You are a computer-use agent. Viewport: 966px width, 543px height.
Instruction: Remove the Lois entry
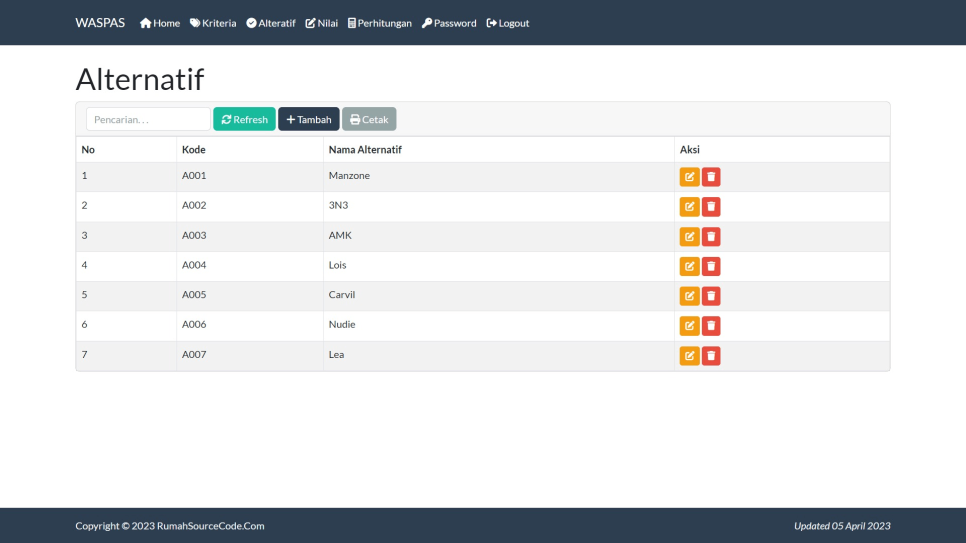click(711, 266)
